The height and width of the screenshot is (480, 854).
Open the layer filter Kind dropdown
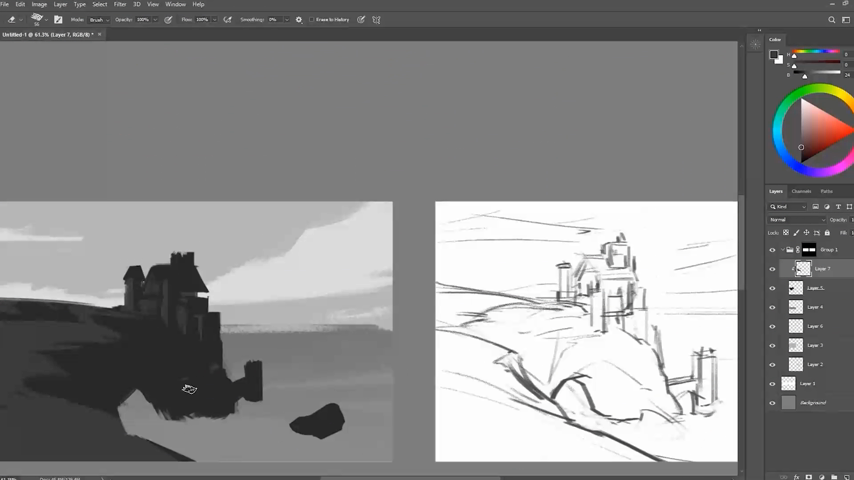(x=788, y=206)
